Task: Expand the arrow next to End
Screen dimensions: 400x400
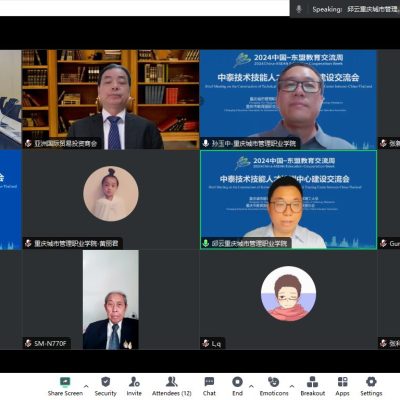Action: point(251,386)
